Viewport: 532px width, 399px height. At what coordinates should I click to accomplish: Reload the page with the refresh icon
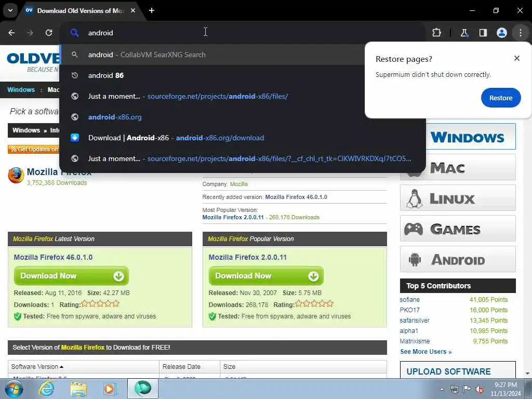[x=49, y=33]
